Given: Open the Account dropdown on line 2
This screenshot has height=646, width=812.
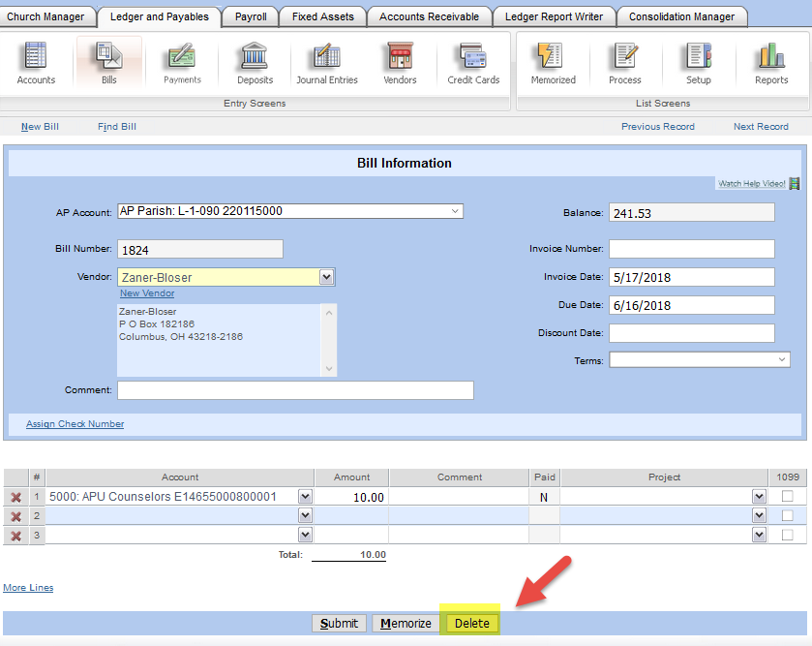Looking at the screenshot, I should (x=305, y=515).
